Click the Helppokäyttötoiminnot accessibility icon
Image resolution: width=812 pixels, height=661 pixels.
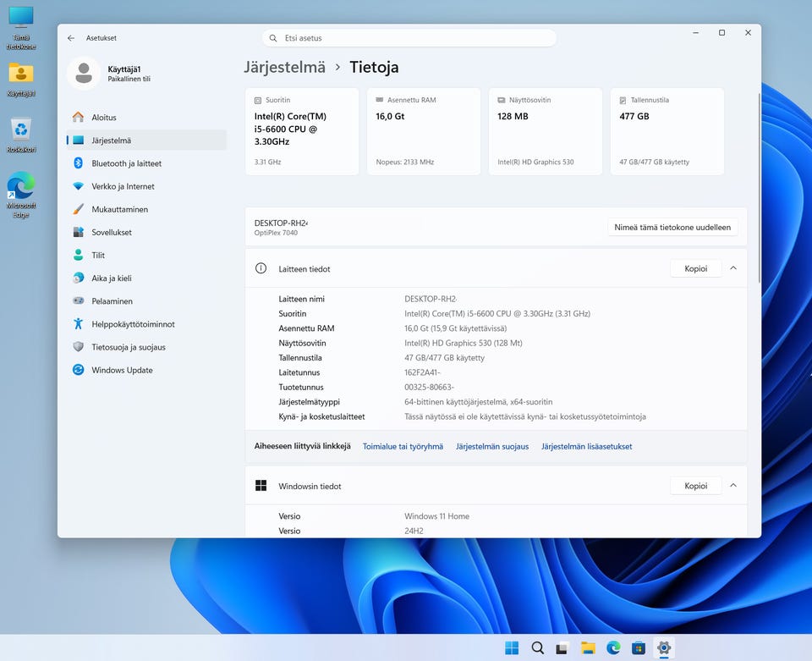coord(78,324)
